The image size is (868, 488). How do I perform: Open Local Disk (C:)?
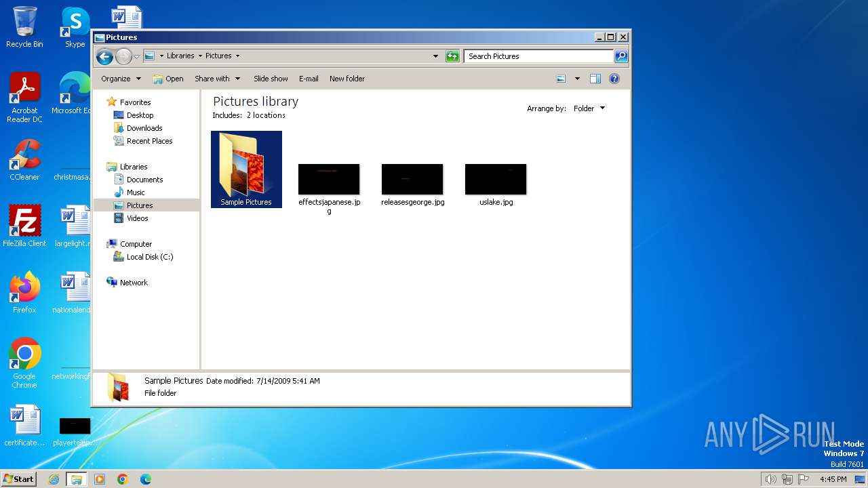tap(150, 257)
